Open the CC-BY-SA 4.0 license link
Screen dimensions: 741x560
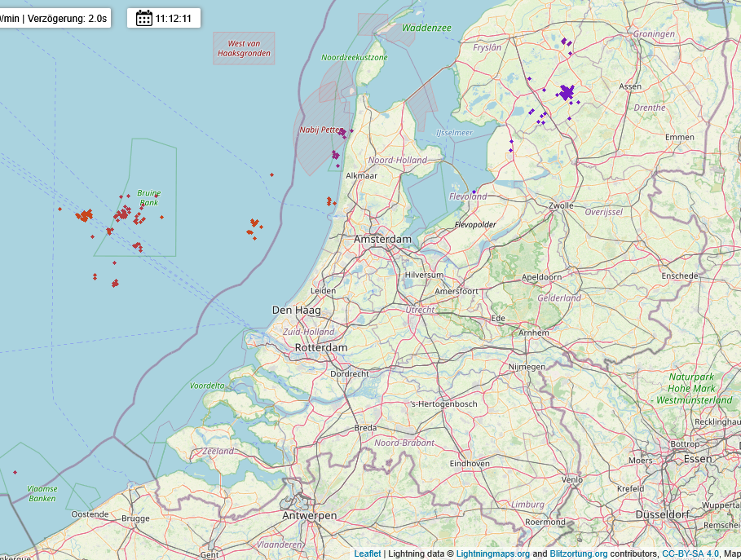(x=690, y=553)
